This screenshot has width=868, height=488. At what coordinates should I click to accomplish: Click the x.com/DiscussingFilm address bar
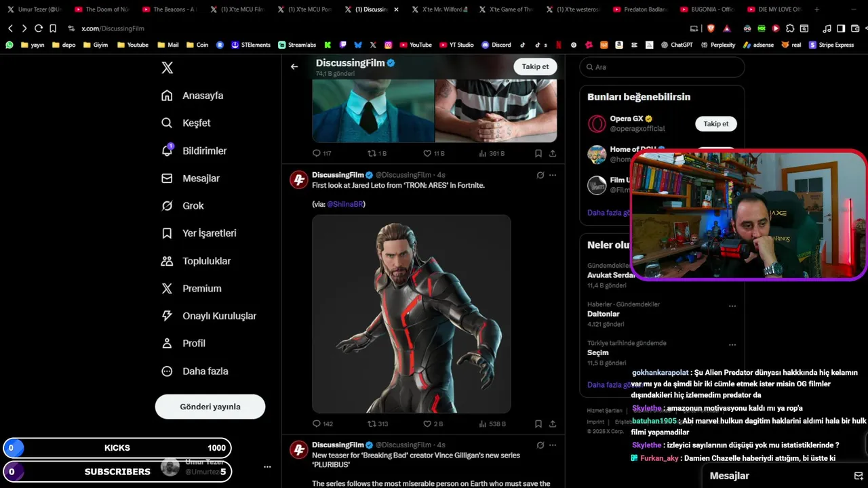[x=113, y=28]
